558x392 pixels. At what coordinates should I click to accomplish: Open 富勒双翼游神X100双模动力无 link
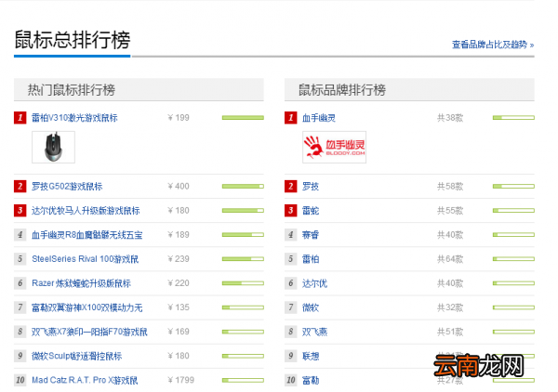pos(86,307)
